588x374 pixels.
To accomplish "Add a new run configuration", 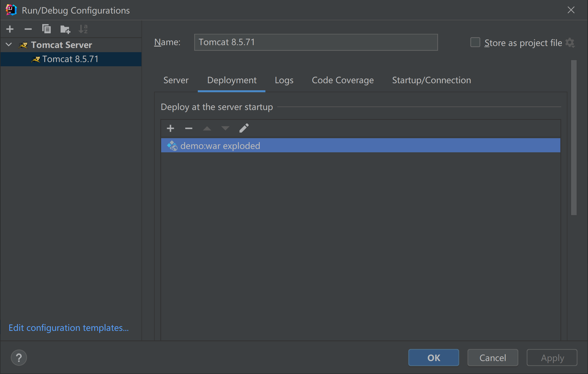I will tap(10, 29).
